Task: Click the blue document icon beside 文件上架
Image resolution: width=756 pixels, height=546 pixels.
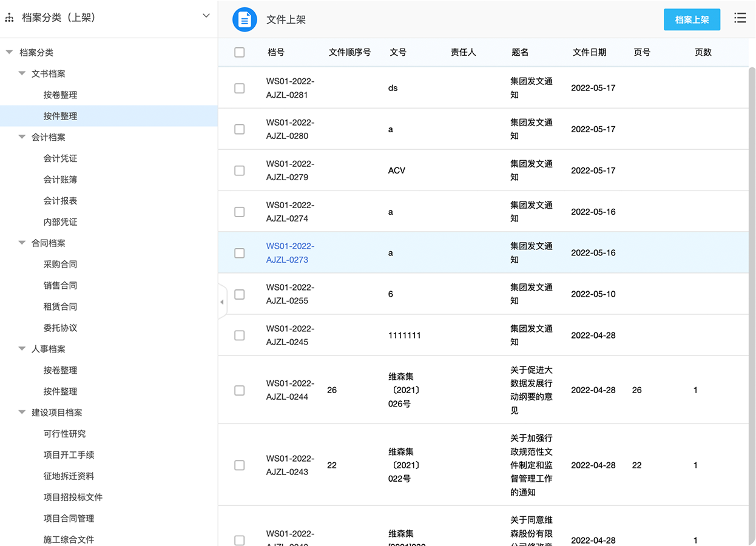Action: click(x=245, y=19)
